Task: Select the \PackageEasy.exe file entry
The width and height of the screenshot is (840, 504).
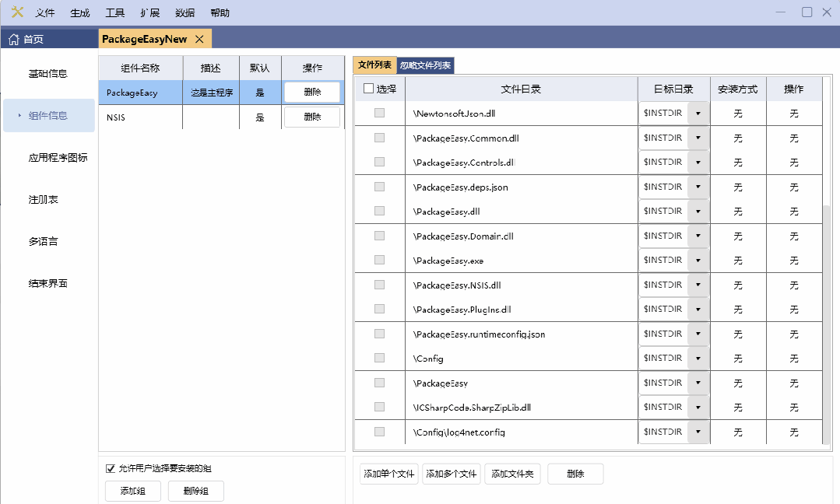Action: 448,261
